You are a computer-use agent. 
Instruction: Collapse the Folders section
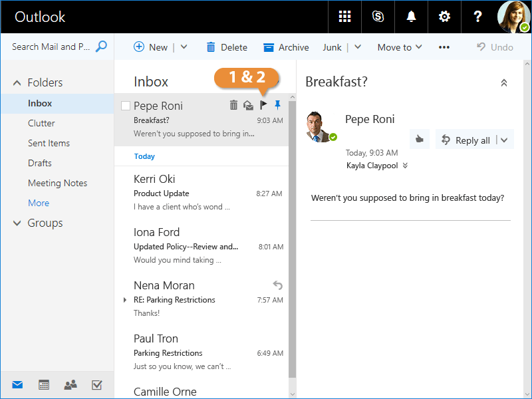point(17,83)
